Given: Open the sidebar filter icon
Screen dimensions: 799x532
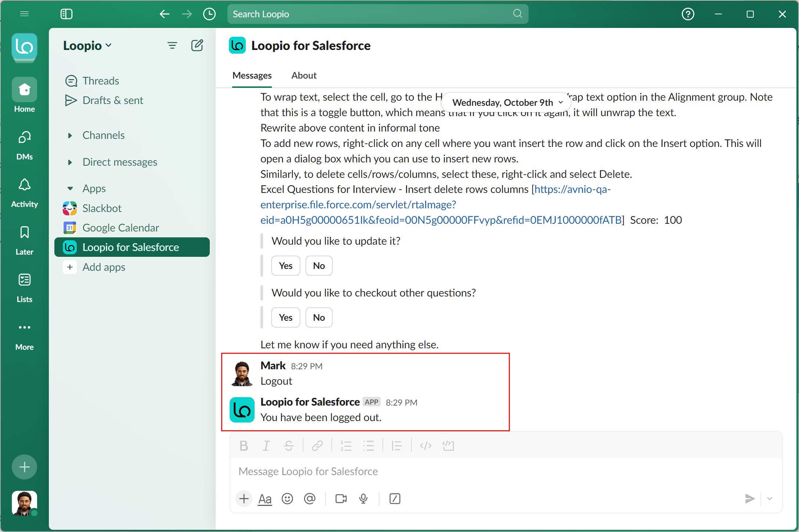Looking at the screenshot, I should pyautogui.click(x=172, y=46).
